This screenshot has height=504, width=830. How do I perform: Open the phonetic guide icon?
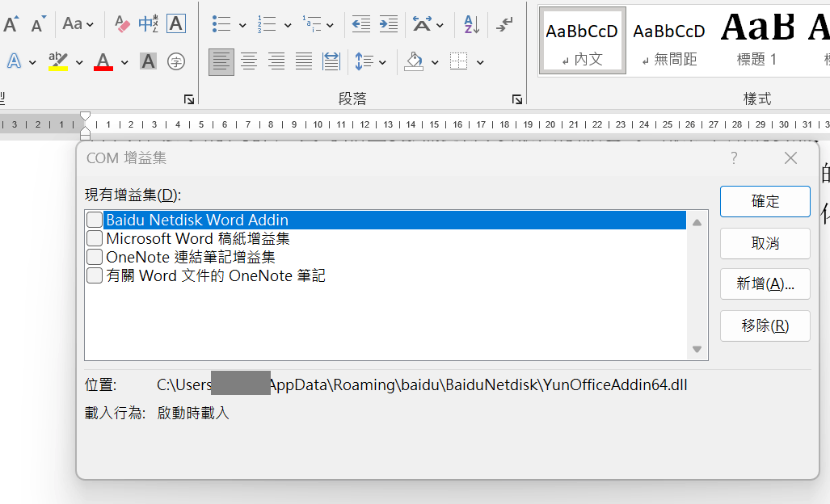tap(148, 23)
